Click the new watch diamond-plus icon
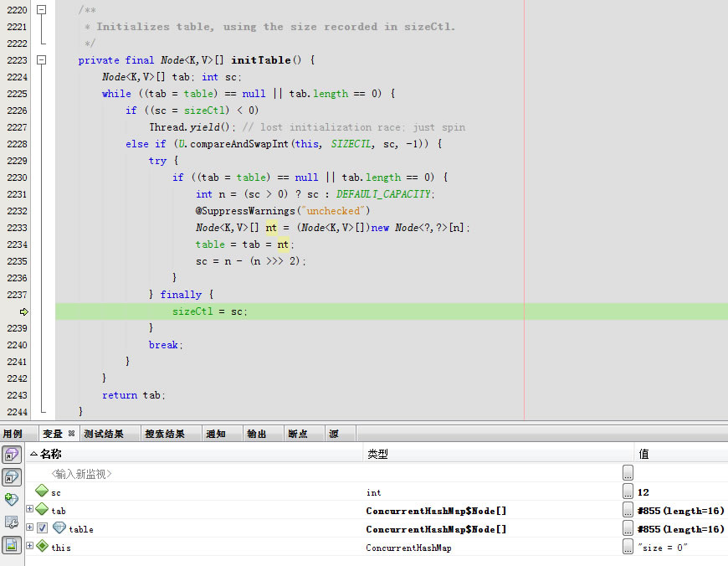728x566 pixels. tap(12, 500)
